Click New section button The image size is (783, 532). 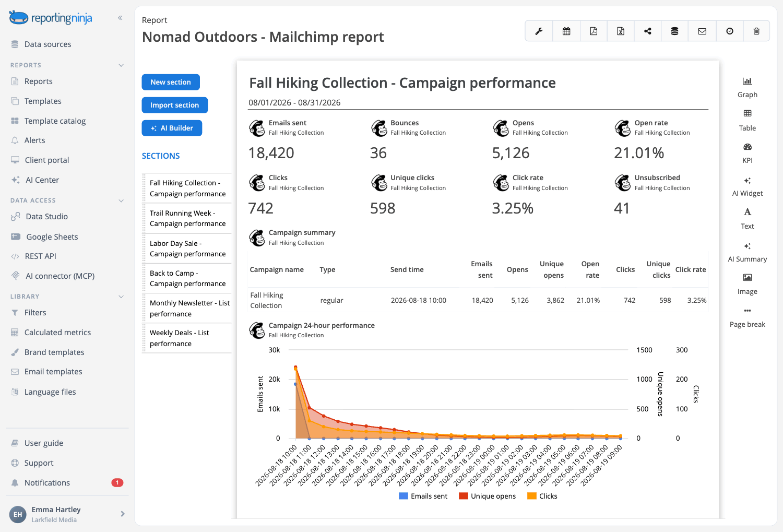point(171,82)
